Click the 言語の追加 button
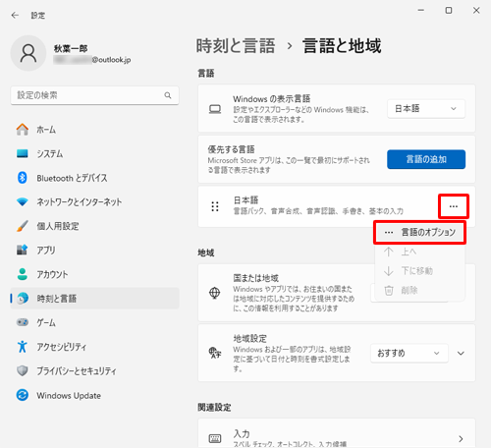This screenshot has width=491, height=448. click(426, 159)
